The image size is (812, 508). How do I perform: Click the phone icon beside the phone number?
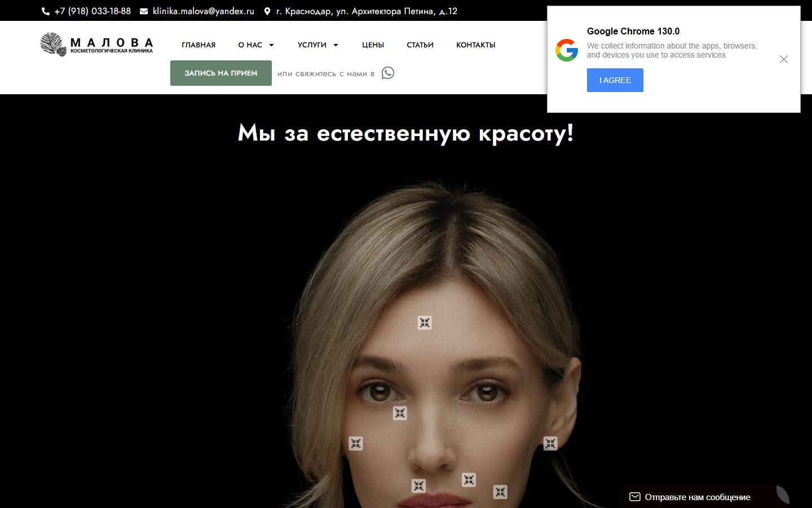[x=46, y=11]
